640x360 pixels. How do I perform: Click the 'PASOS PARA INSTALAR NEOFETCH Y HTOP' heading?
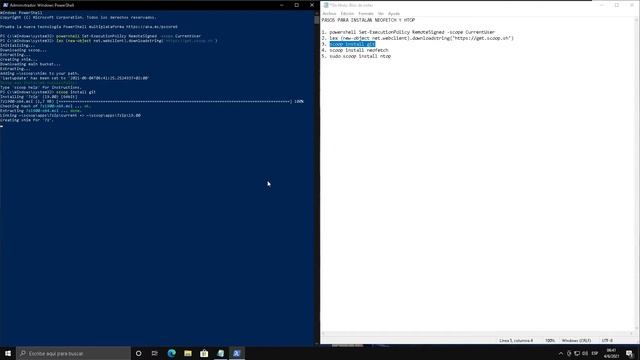pyautogui.click(x=368, y=20)
